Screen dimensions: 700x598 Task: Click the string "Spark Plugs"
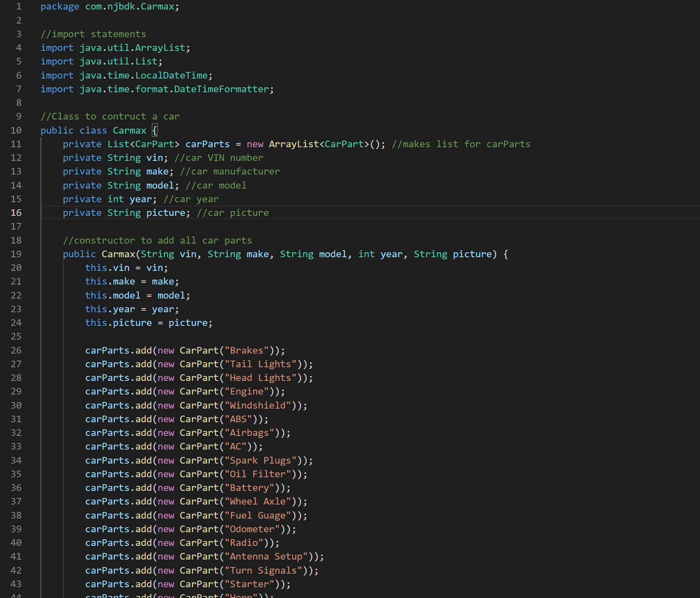(261, 460)
